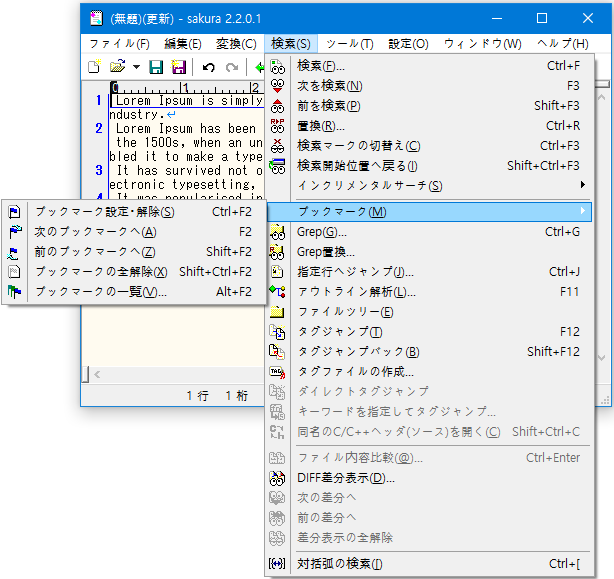Click the icon beside 指定行へジャンプ

(x=278, y=272)
